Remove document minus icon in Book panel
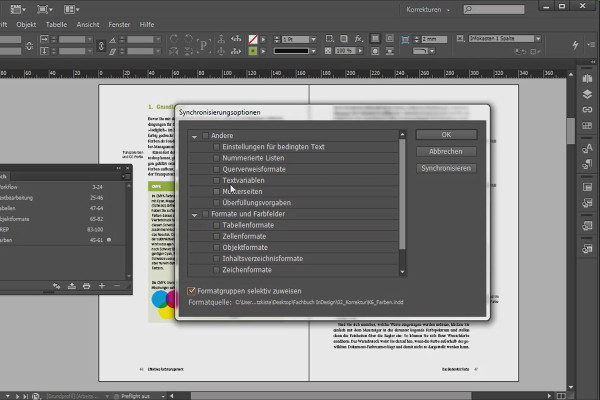 (117, 286)
